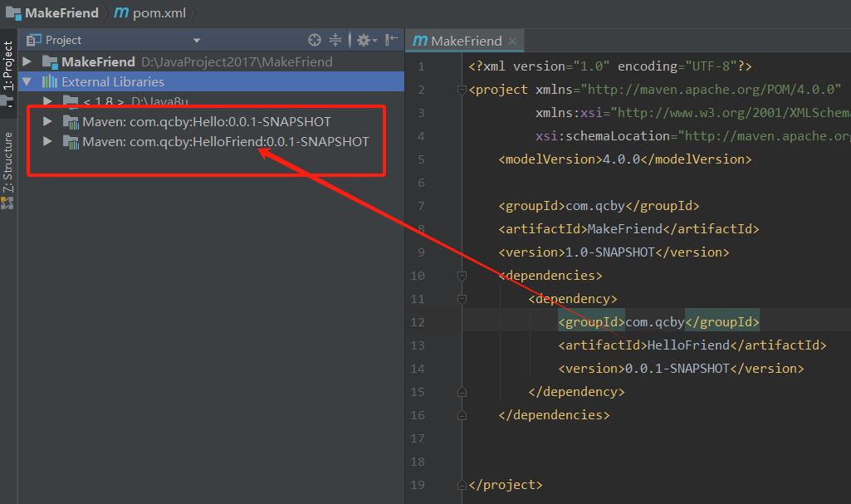Expand the MakeFriend project node
This screenshot has height=504, width=851.
pos(27,61)
